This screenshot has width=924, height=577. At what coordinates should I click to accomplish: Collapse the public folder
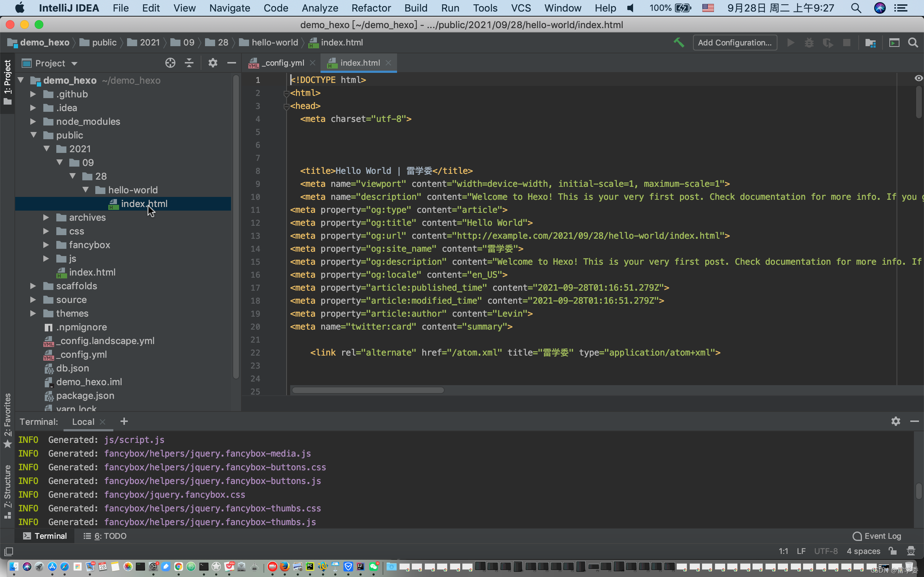(34, 135)
